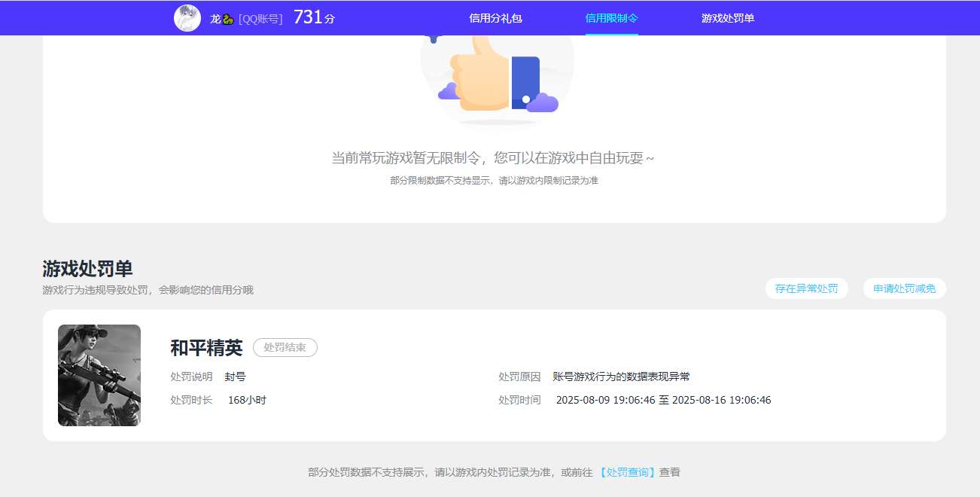
Task: Click the 处罚时间 label
Action: [x=519, y=400]
